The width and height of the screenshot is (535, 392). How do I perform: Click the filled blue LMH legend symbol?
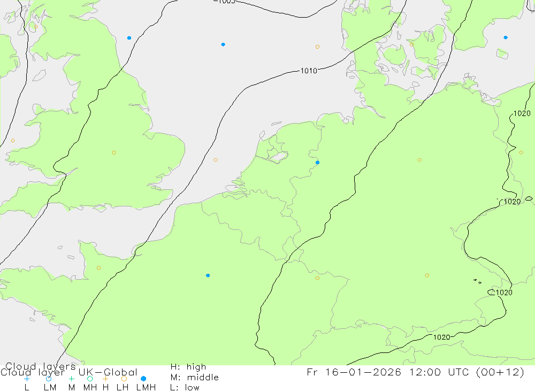(x=143, y=379)
